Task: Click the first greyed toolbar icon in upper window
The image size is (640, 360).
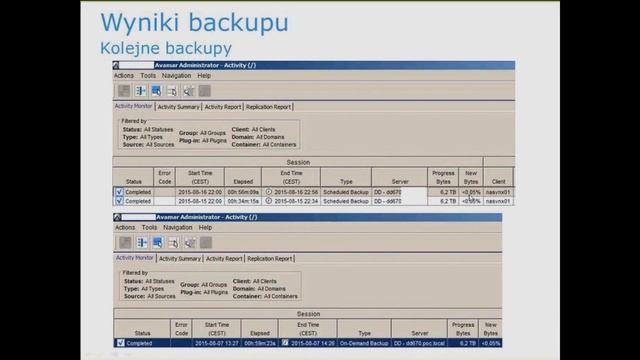Action: (x=124, y=91)
